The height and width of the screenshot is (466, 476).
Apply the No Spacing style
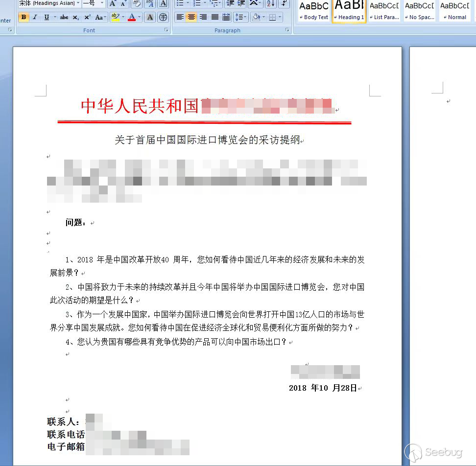point(420,11)
